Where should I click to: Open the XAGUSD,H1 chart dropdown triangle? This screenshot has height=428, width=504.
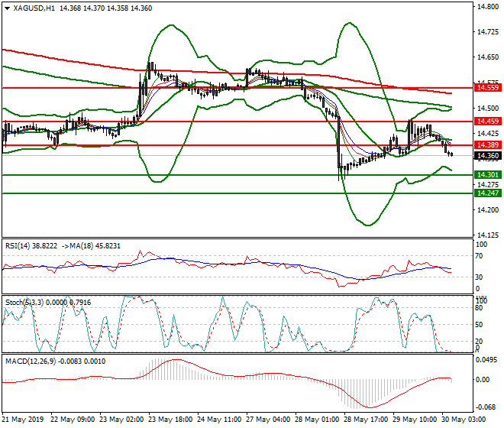tap(7, 8)
